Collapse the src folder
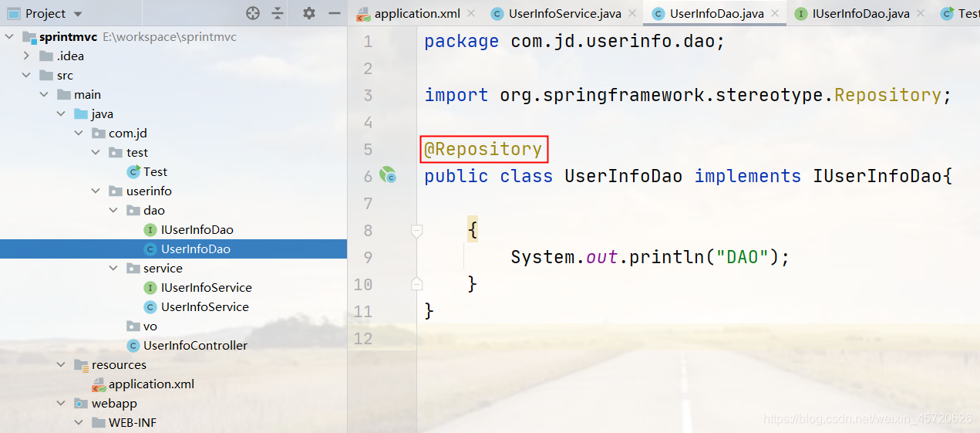 tap(26, 76)
